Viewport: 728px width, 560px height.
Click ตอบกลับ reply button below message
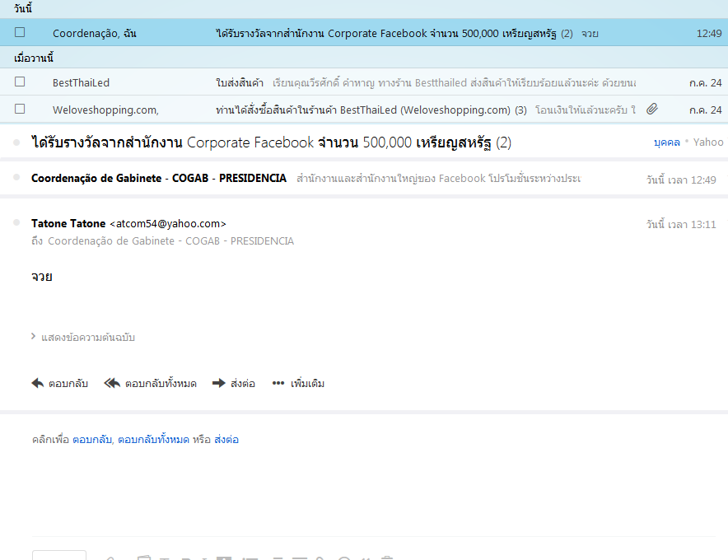pos(60,384)
